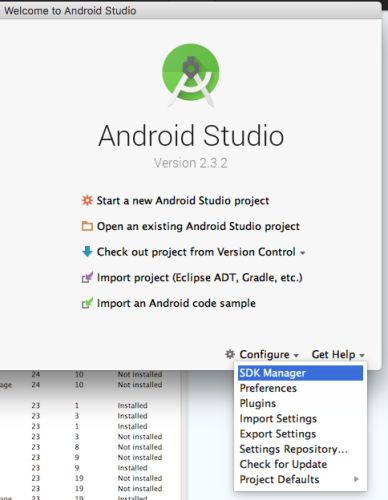Viewport: 388px width, 500px height.
Task: Click the gear icon beside Configure
Action: (x=230, y=354)
